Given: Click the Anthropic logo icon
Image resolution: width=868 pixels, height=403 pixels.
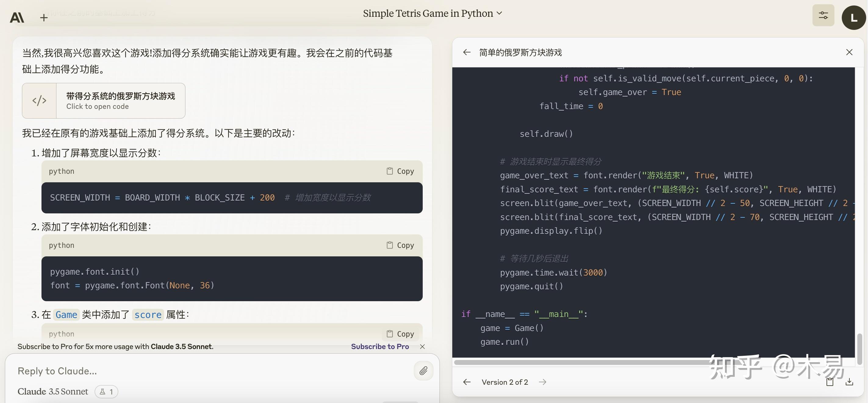Looking at the screenshot, I should pos(17,17).
